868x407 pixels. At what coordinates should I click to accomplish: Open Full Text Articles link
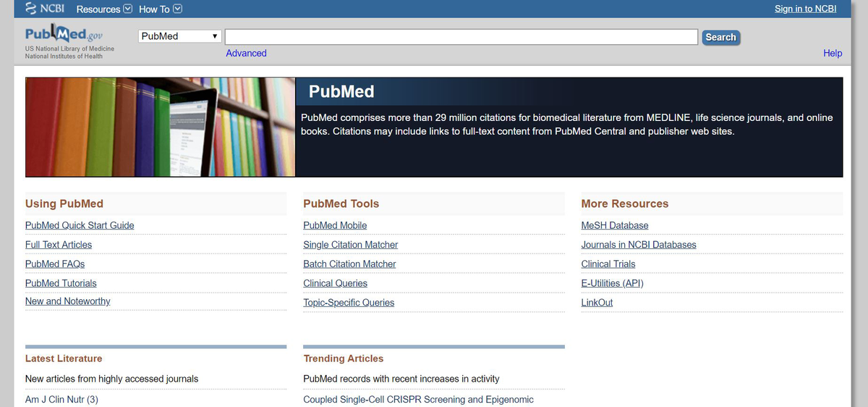[59, 245]
